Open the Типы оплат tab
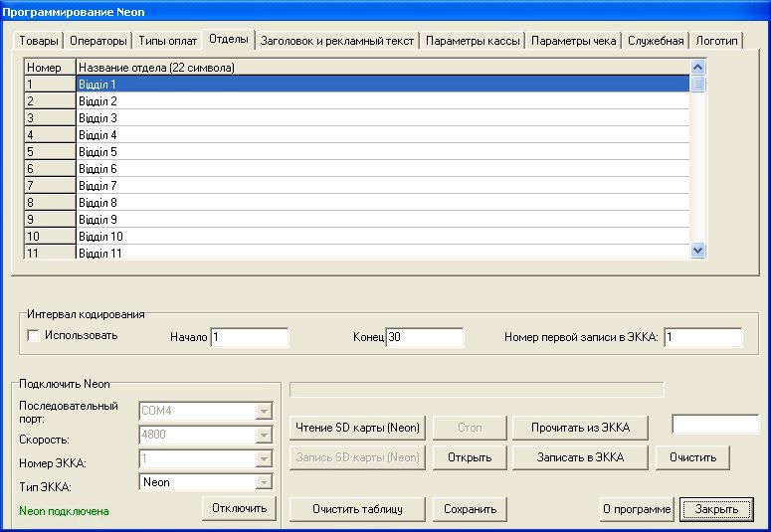Screen dimensions: 771x532 168,41
